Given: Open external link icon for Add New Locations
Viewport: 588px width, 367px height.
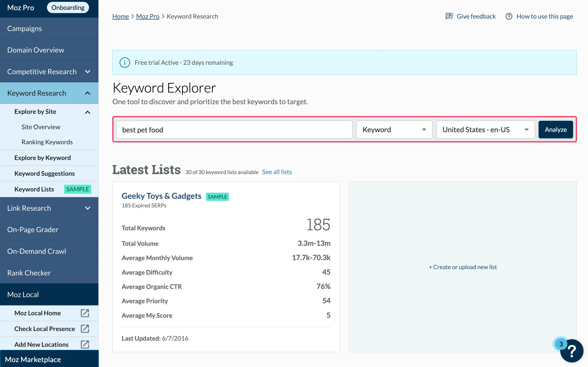Looking at the screenshot, I should tap(85, 345).
